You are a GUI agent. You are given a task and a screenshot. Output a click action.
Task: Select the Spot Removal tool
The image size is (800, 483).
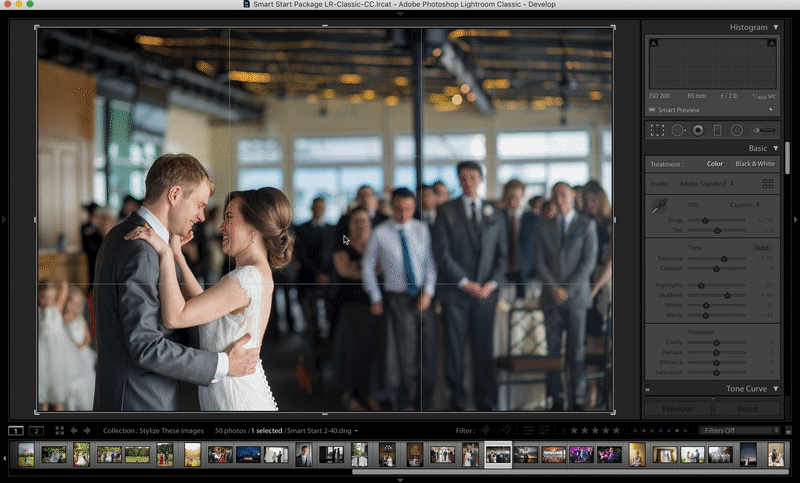click(678, 130)
